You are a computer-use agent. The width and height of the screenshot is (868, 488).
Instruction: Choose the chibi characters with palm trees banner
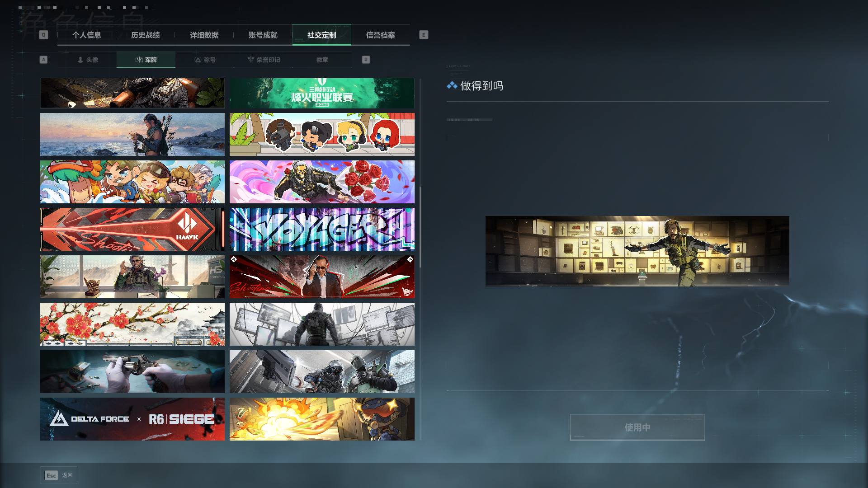(322, 134)
